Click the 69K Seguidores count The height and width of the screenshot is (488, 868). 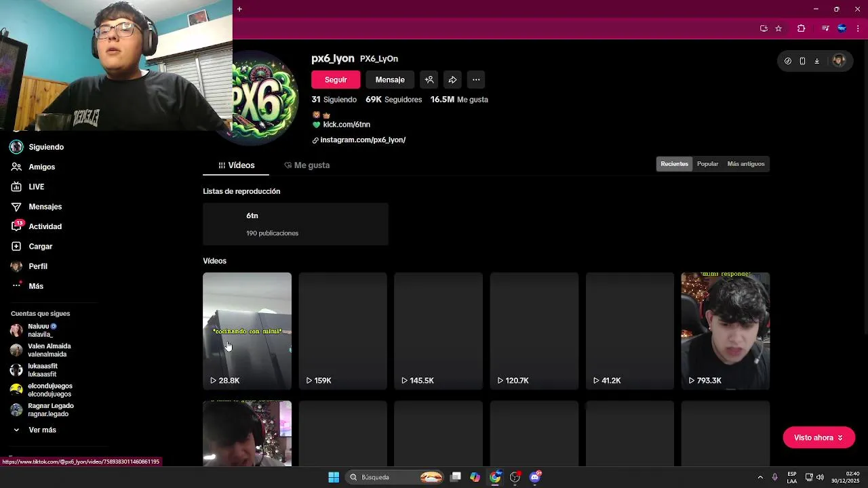coord(393,100)
